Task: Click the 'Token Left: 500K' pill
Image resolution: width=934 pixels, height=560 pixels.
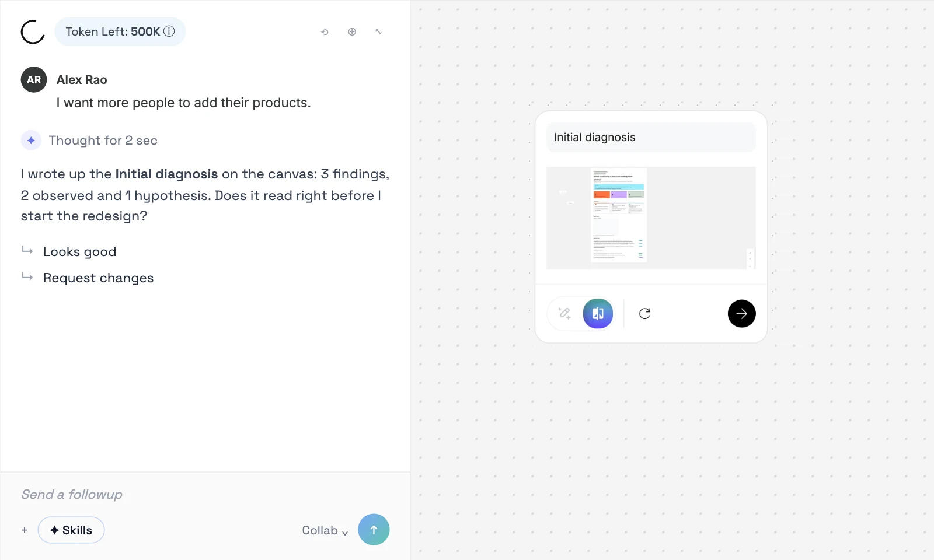Action: pyautogui.click(x=120, y=32)
